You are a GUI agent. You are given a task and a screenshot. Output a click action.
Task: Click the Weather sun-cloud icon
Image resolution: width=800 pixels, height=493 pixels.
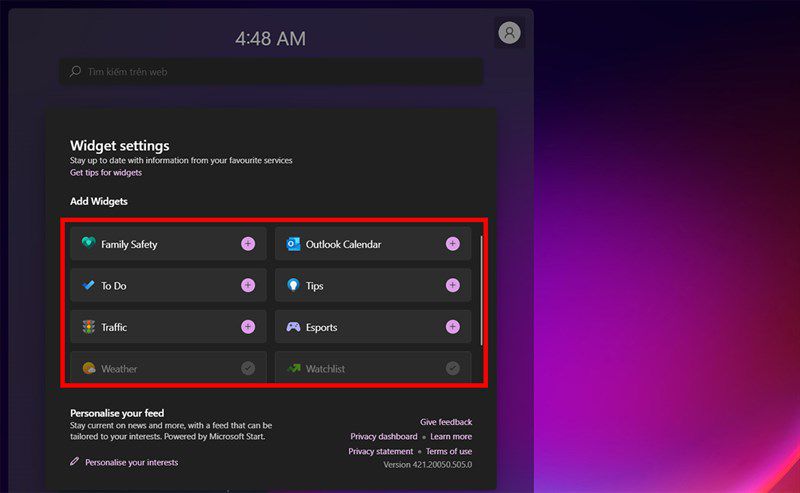(x=89, y=368)
